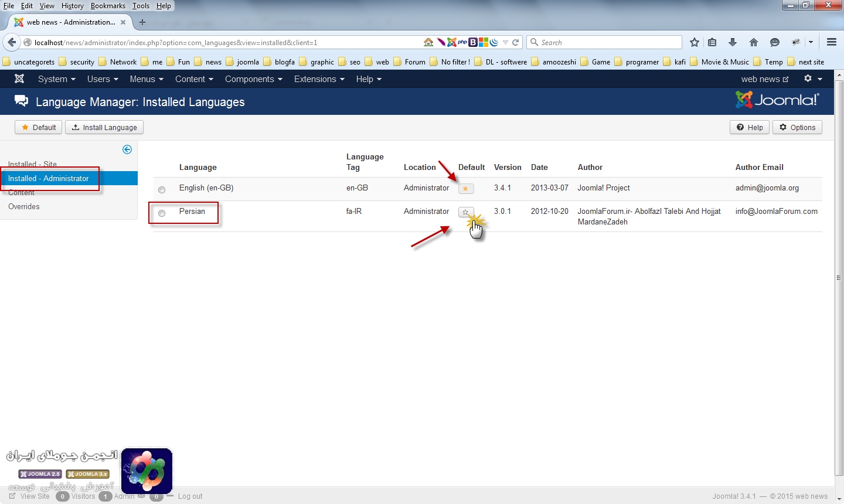Set Persian as default via star icon
The image size is (844, 504).
pos(465,212)
